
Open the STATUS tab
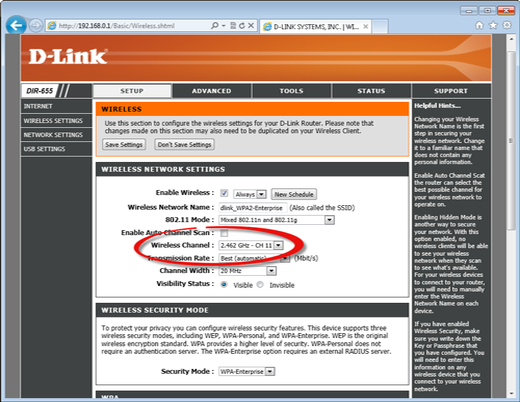(x=371, y=91)
